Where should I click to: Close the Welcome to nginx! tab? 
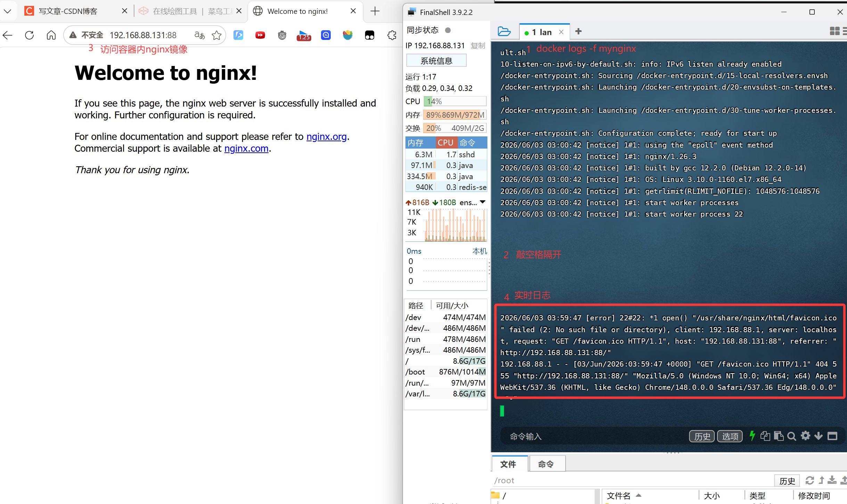coord(353,11)
